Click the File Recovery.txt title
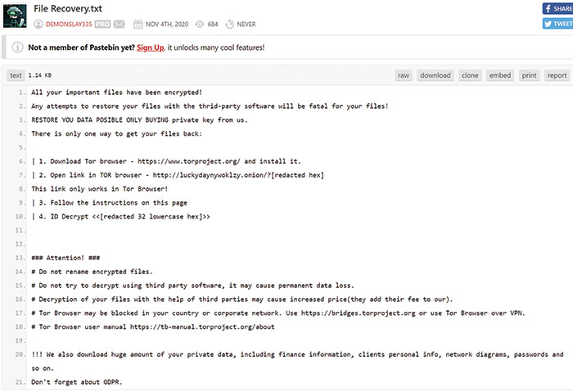 (68, 9)
